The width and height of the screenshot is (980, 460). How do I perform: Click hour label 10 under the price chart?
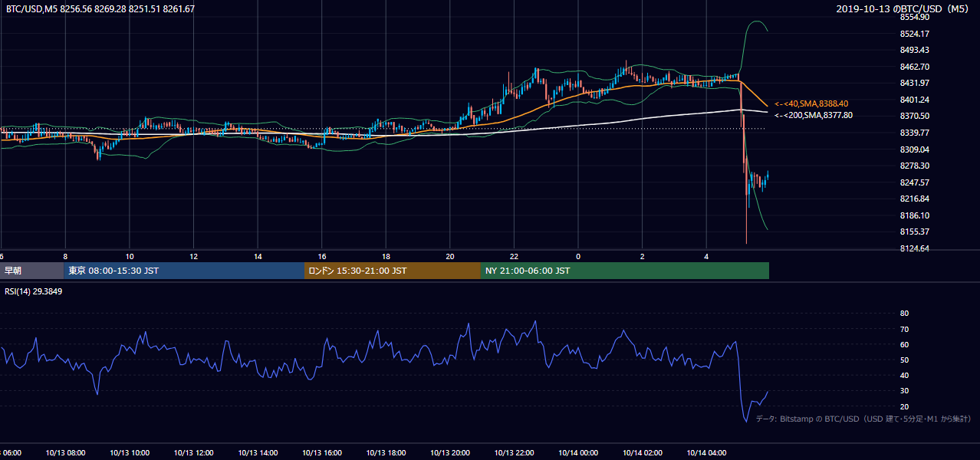point(130,256)
